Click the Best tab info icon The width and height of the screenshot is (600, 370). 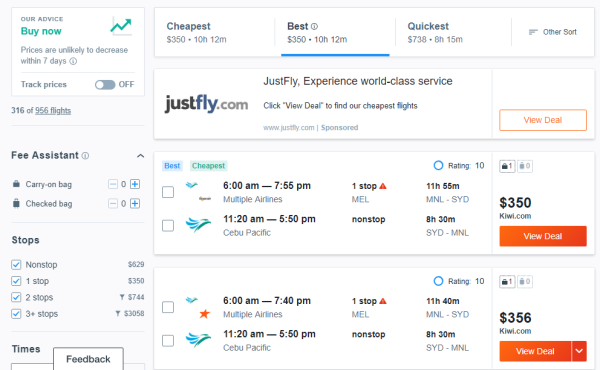[314, 26]
